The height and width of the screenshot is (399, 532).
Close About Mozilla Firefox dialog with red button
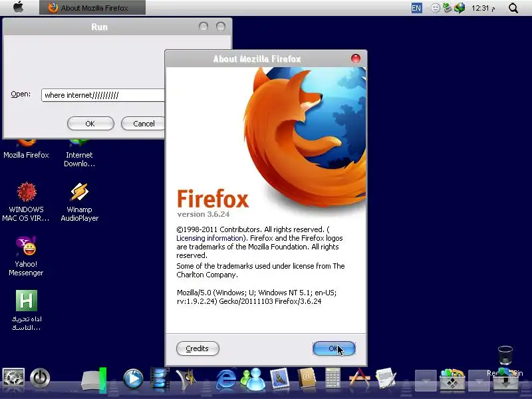[355, 59]
